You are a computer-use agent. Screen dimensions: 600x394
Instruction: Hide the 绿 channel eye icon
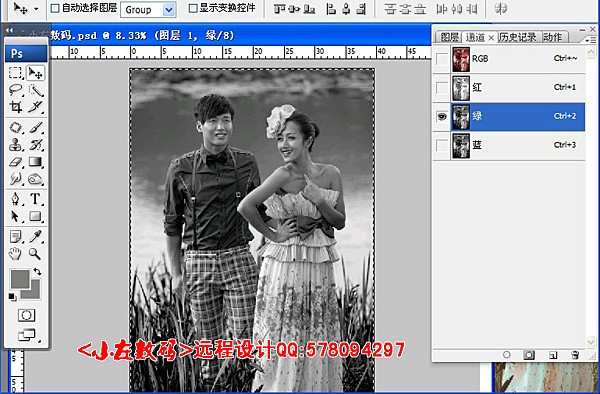[x=442, y=116]
